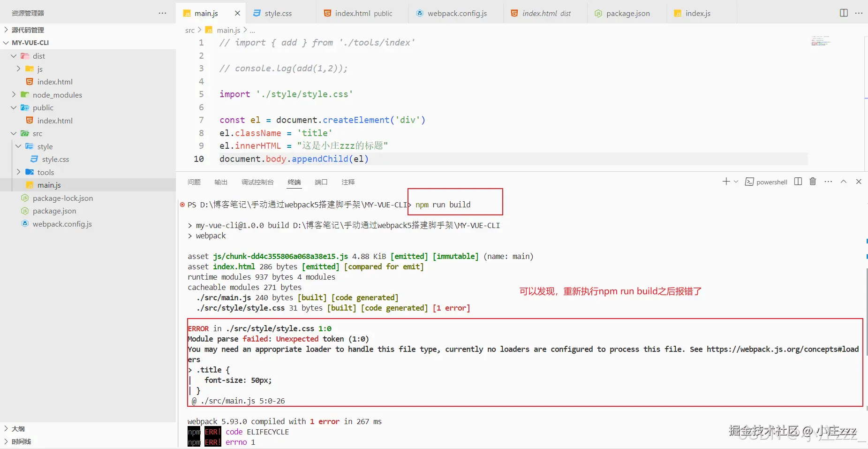Image resolution: width=868 pixels, height=449 pixels.
Task: Add a new terminal with plus icon
Action: click(726, 182)
